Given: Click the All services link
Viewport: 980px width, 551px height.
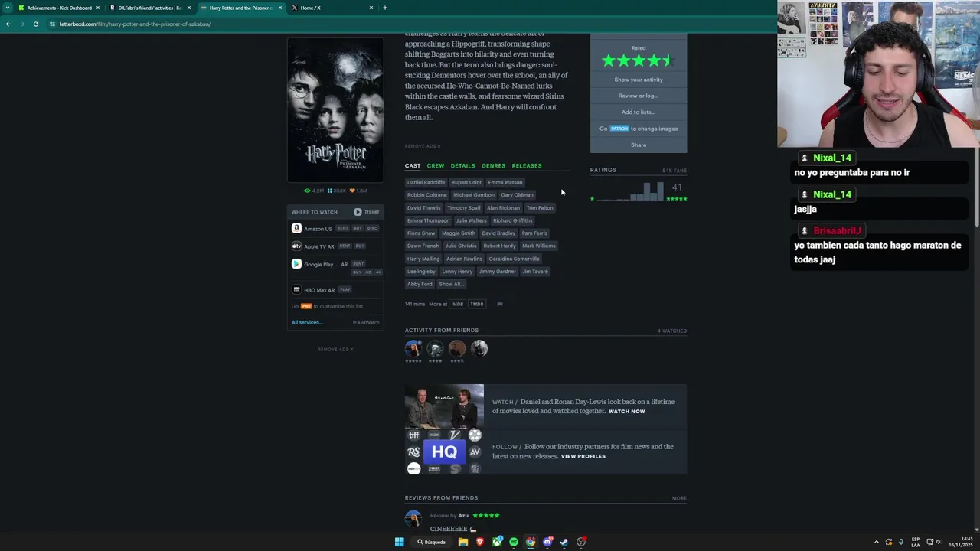Looking at the screenshot, I should [x=307, y=322].
